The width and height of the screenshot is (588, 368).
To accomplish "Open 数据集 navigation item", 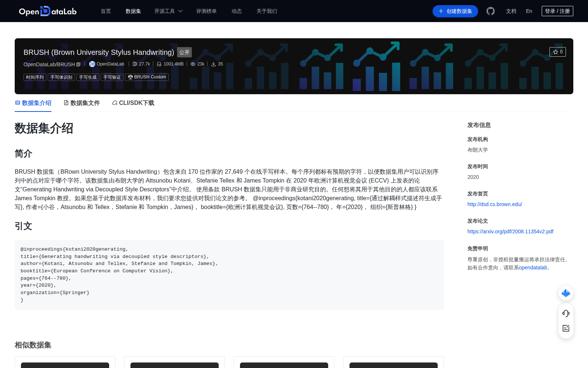I will pos(133,11).
